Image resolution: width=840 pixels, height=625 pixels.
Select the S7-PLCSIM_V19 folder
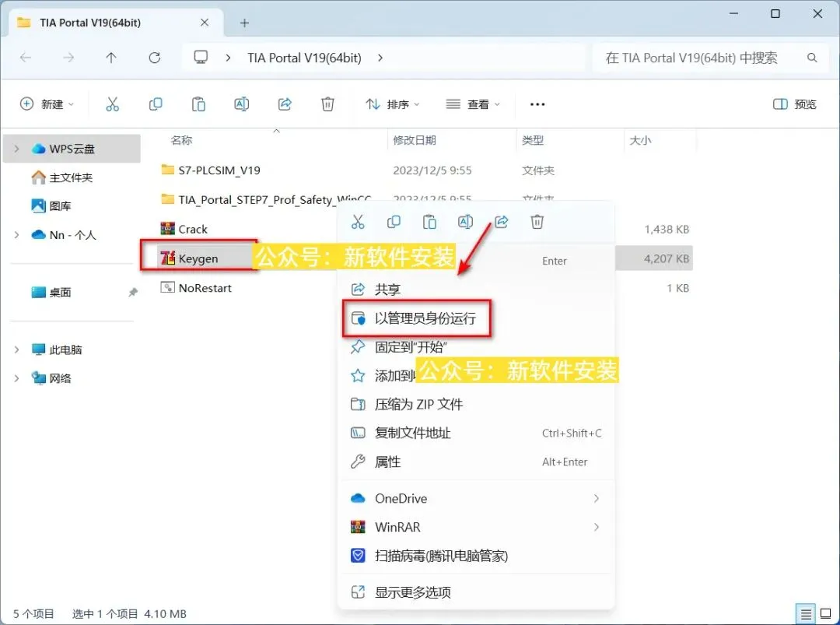[219, 170]
